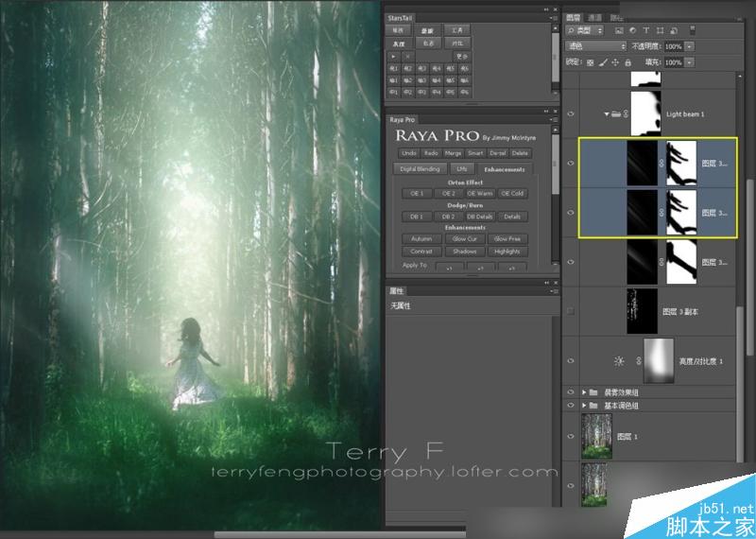The width and height of the screenshot is (756, 539).
Task: Expand the 晨雾效果组 group
Action: [x=584, y=392]
